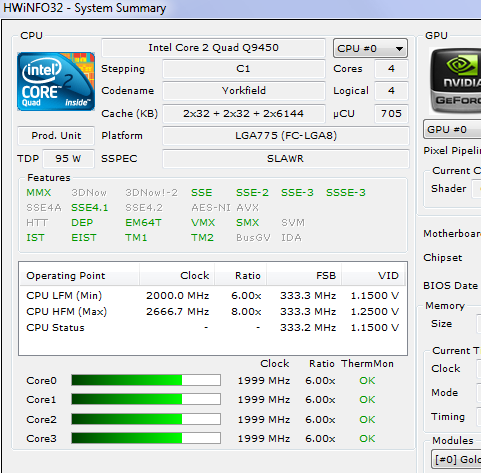Click the DEP feature label
This screenshot has width=481, height=473.
82,223
